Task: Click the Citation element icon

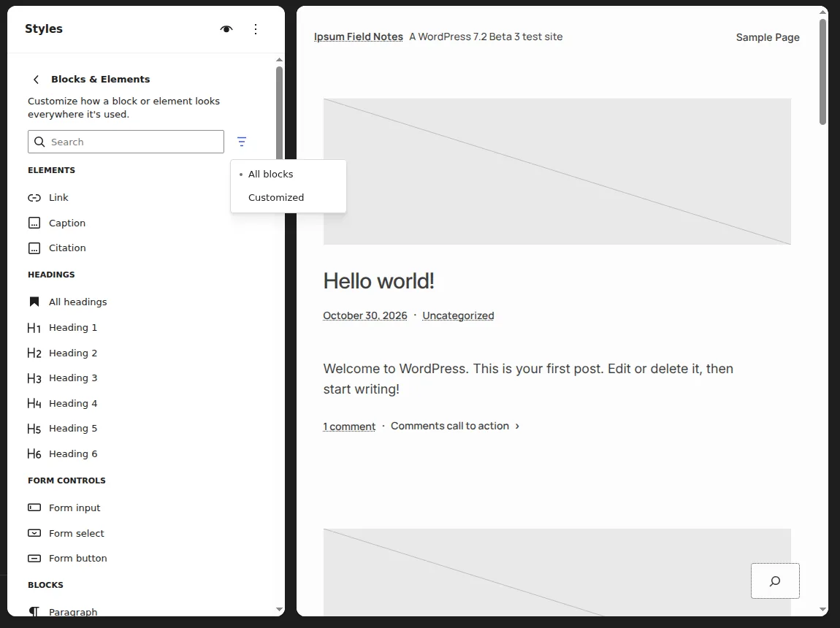Action: (x=34, y=248)
